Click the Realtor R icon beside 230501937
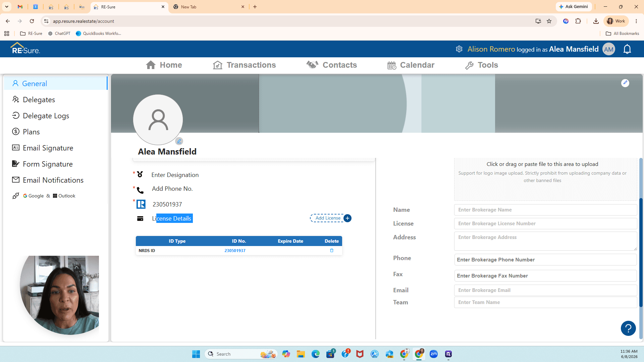 coord(141,204)
